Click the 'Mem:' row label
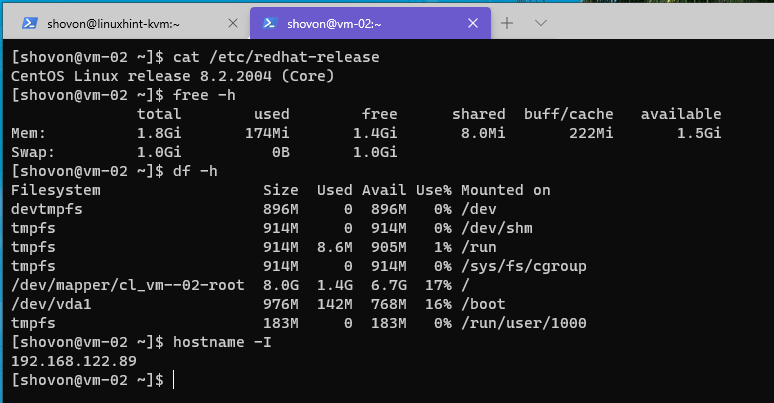The image size is (774, 403). click(29, 133)
